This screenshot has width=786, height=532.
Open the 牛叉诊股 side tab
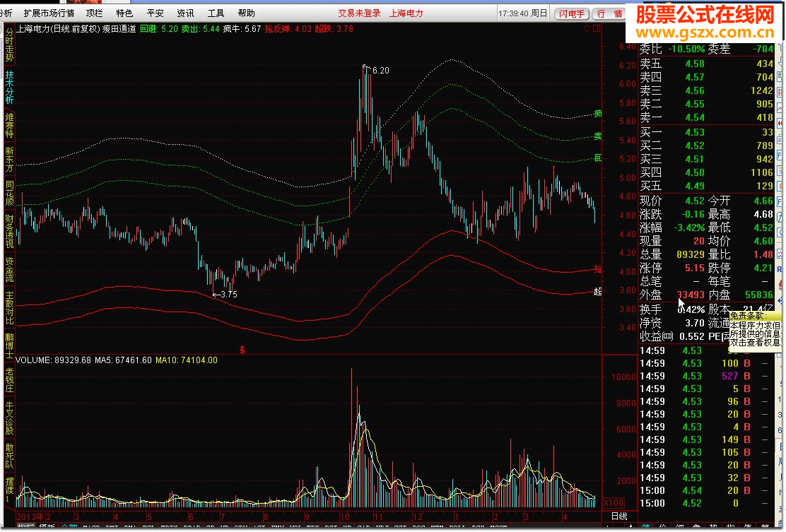pos(9,418)
